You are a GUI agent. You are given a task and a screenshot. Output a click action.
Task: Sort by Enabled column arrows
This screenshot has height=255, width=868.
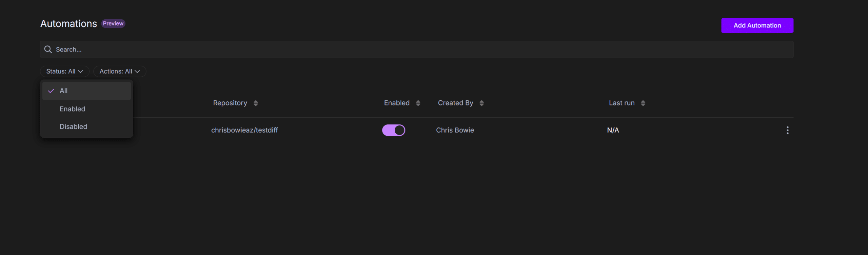418,103
